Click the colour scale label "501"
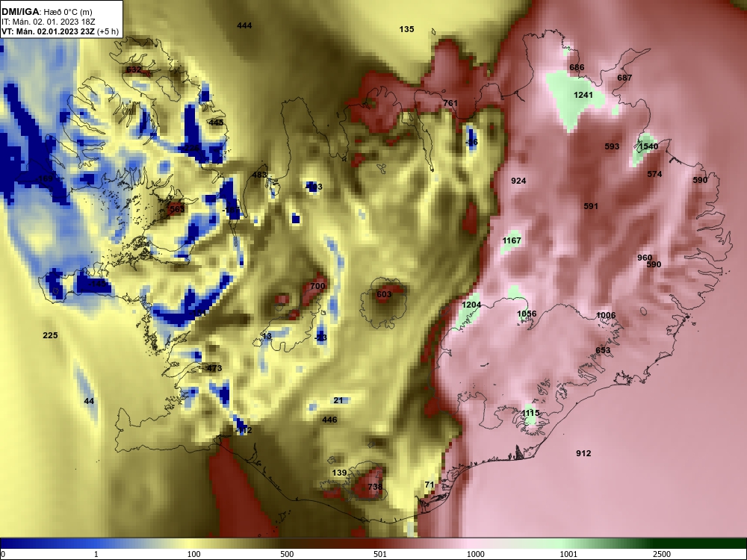Screen dimensions: 747x560 click(380, 554)
